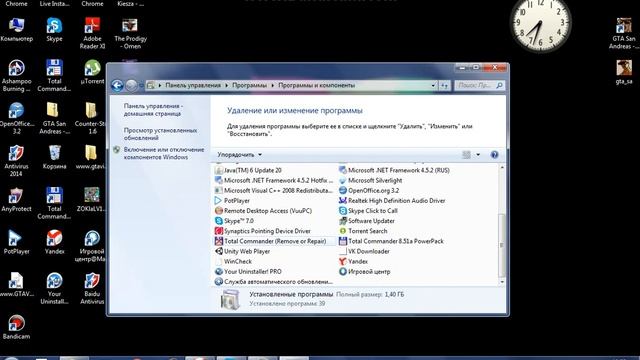The image size is (640, 360).
Task: Open the Упорядочить dropdown menu
Action: pos(240,155)
